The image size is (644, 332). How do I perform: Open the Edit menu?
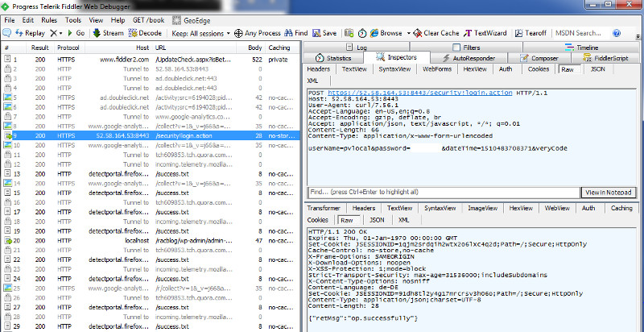pos(28,20)
